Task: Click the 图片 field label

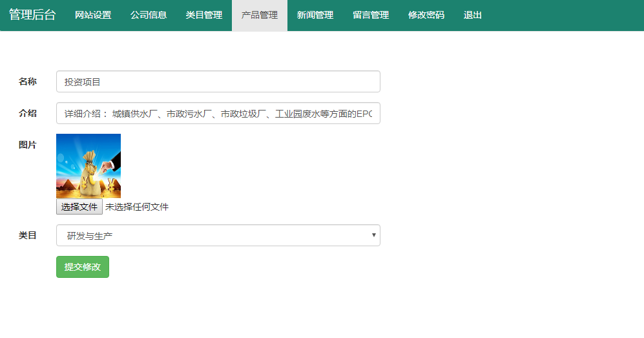Action: click(x=28, y=145)
